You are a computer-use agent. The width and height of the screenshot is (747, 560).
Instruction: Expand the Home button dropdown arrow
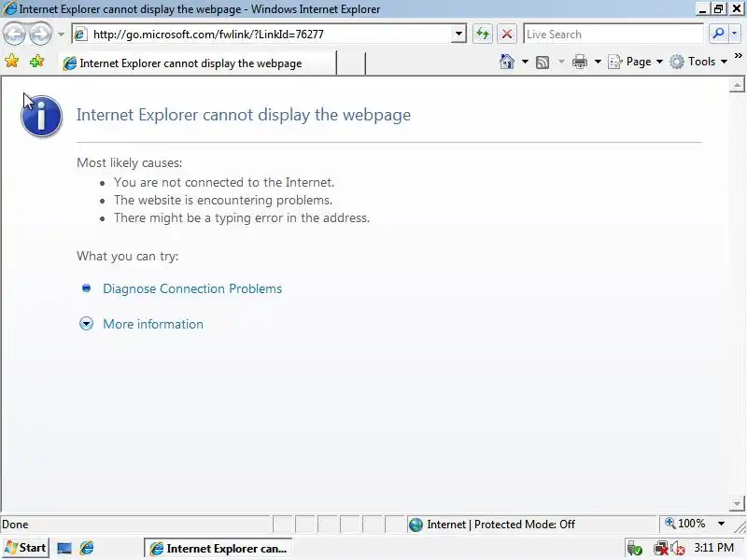coord(525,62)
